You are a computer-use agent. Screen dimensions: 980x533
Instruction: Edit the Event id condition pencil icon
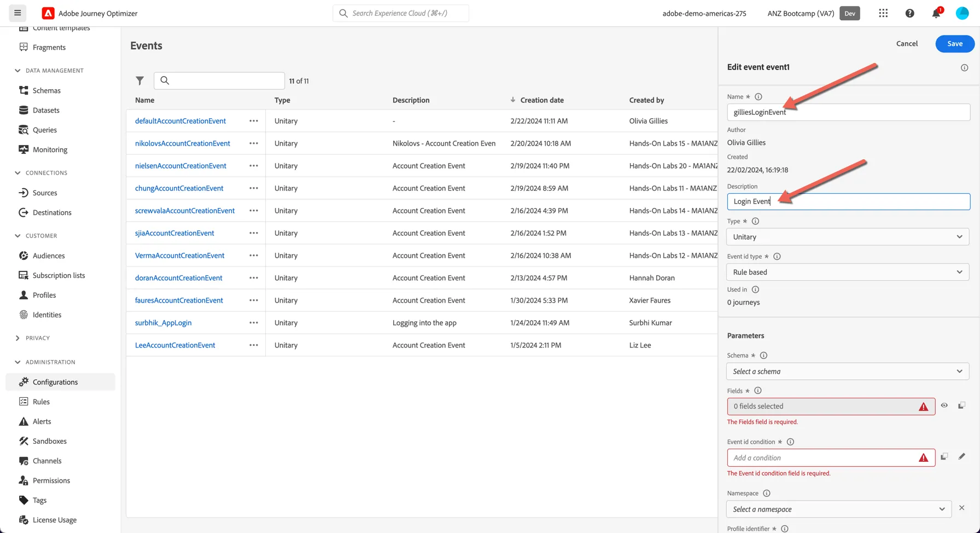pyautogui.click(x=961, y=456)
